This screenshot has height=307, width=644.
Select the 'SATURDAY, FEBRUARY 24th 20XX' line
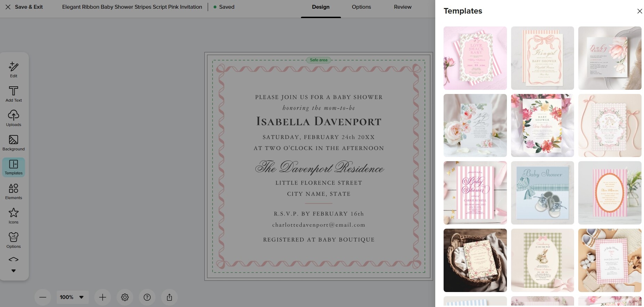coord(319,137)
